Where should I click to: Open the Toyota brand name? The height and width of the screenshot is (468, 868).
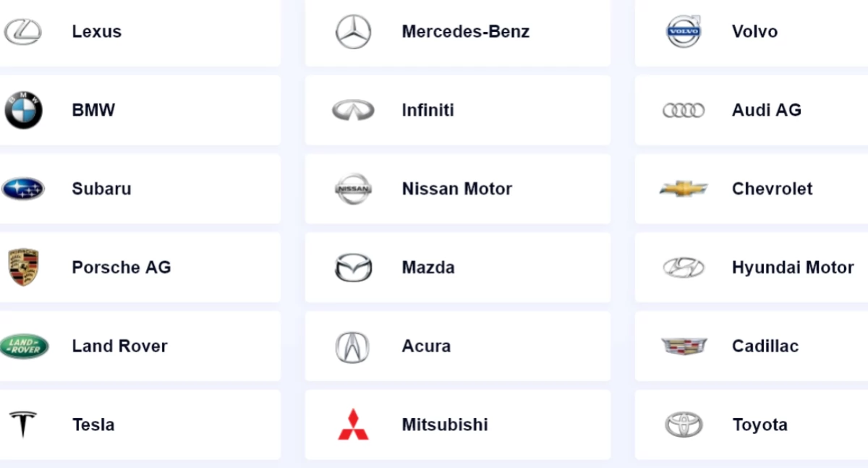759,425
